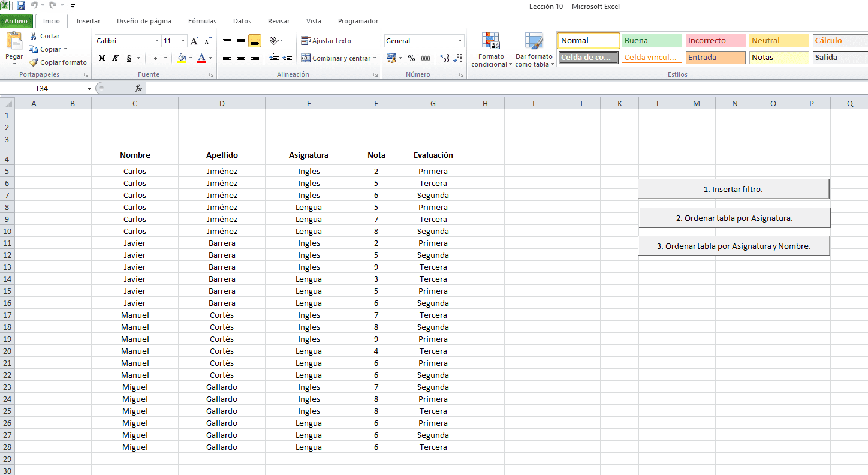Click the Pegar paste icon
This screenshot has height=475, width=868.
(14, 41)
